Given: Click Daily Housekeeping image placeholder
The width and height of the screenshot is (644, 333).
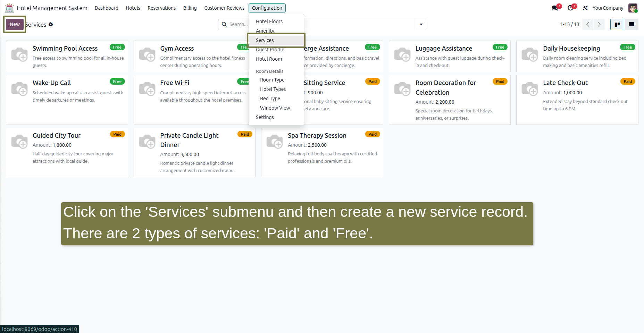Looking at the screenshot, I should click(530, 54).
